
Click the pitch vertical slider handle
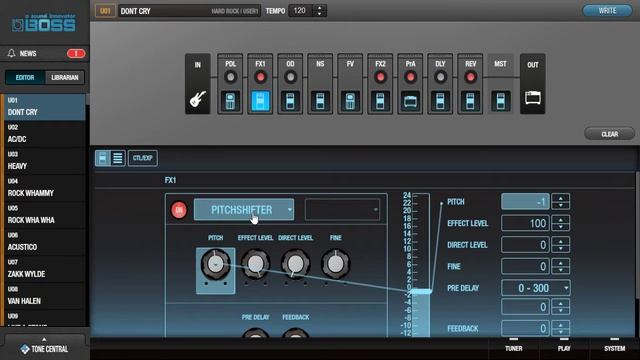click(421, 291)
